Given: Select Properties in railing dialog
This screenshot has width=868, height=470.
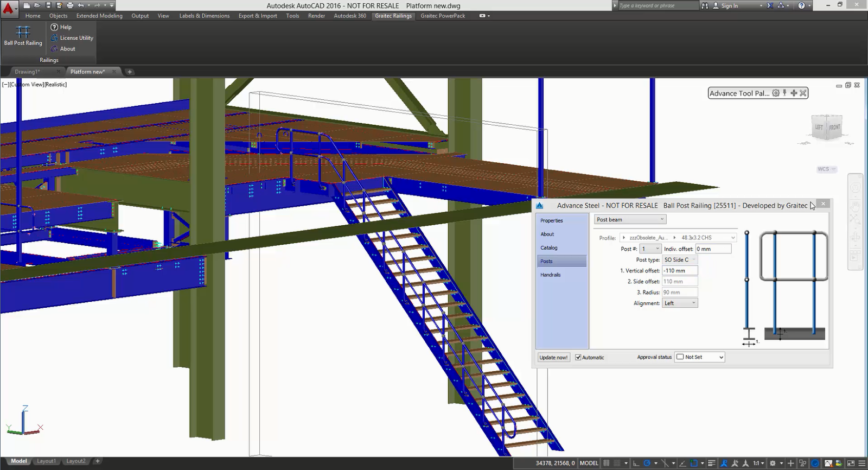Looking at the screenshot, I should [561, 220].
